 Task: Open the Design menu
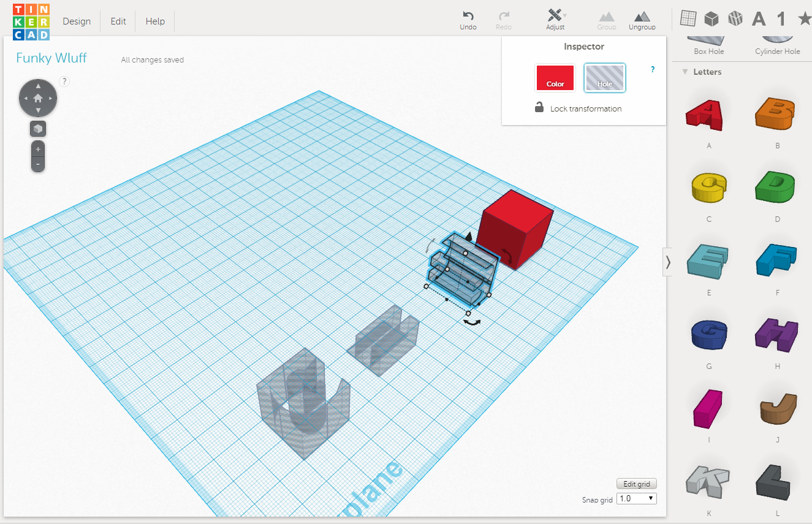[77, 21]
